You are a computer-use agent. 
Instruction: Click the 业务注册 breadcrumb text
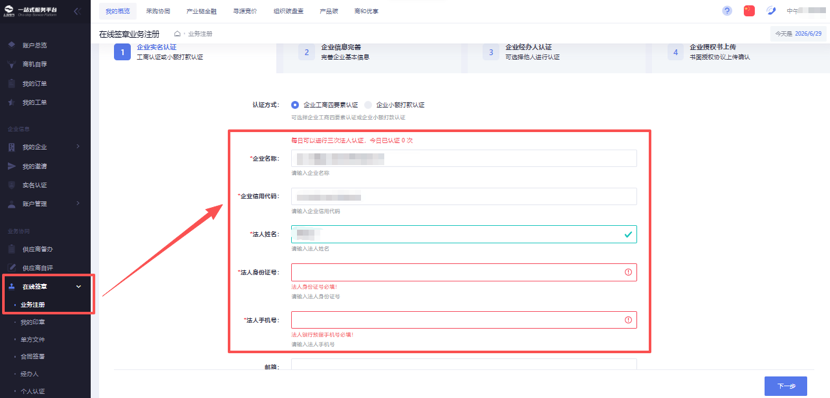click(x=201, y=34)
